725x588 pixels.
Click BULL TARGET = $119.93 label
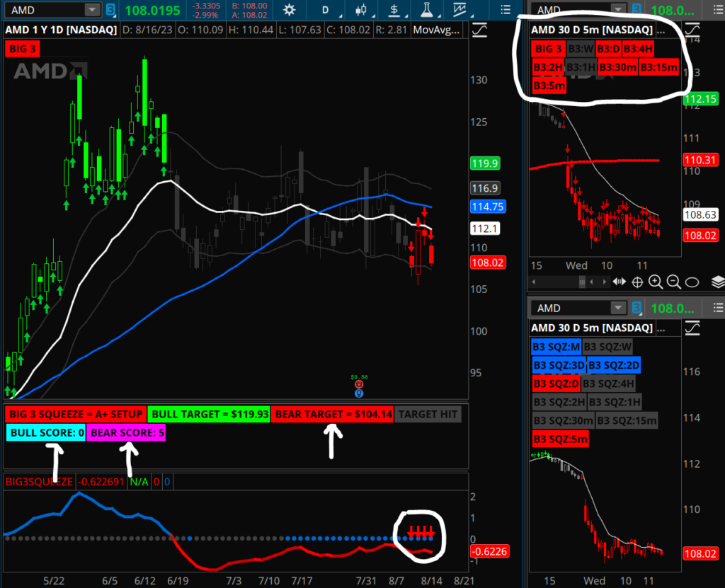[210, 414]
